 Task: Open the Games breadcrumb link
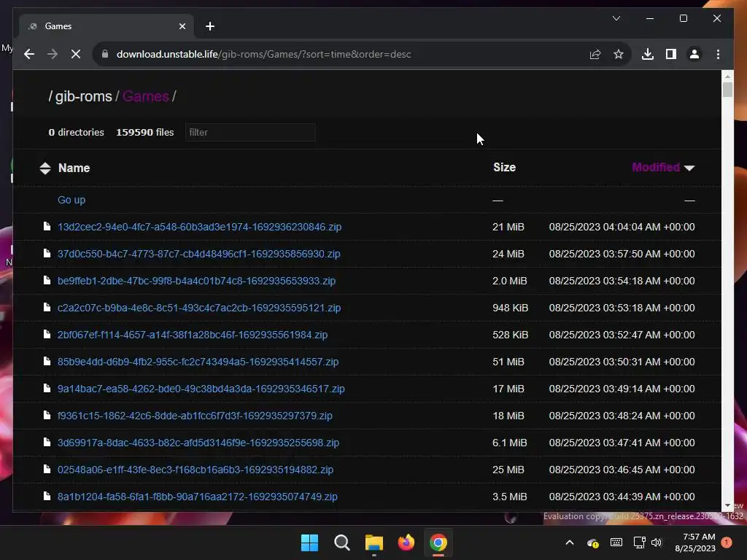point(145,96)
